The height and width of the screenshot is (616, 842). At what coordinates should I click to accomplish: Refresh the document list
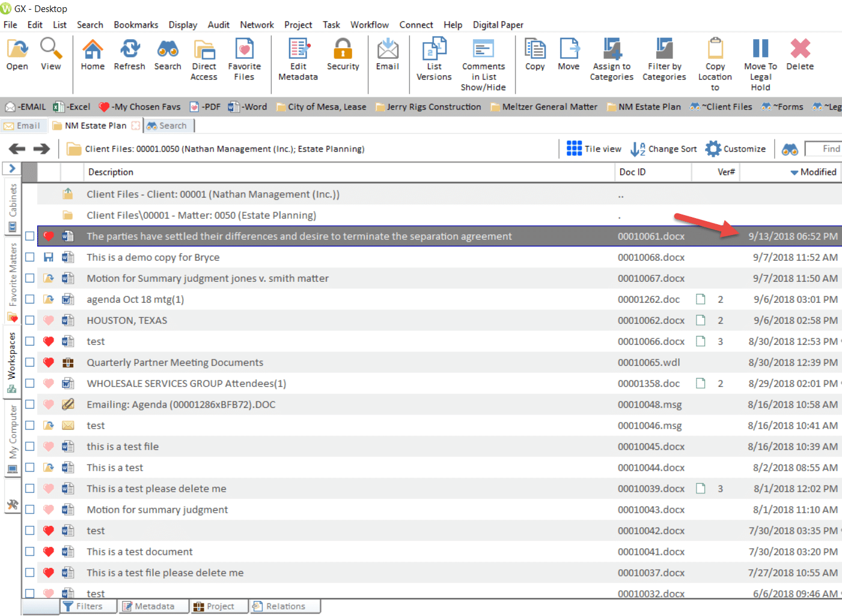(130, 54)
